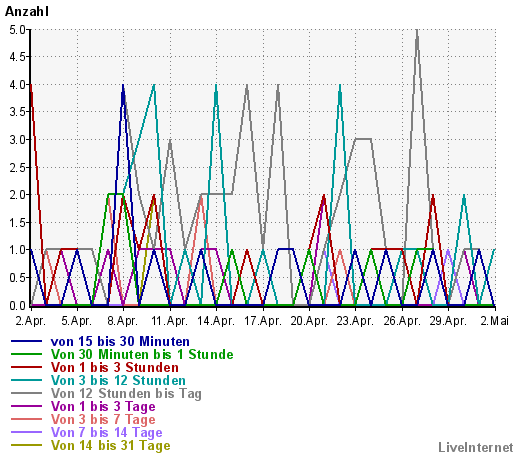Click the 'Von 14 bis 31 Tage' legend label
520x457 pixels.
click(x=110, y=445)
